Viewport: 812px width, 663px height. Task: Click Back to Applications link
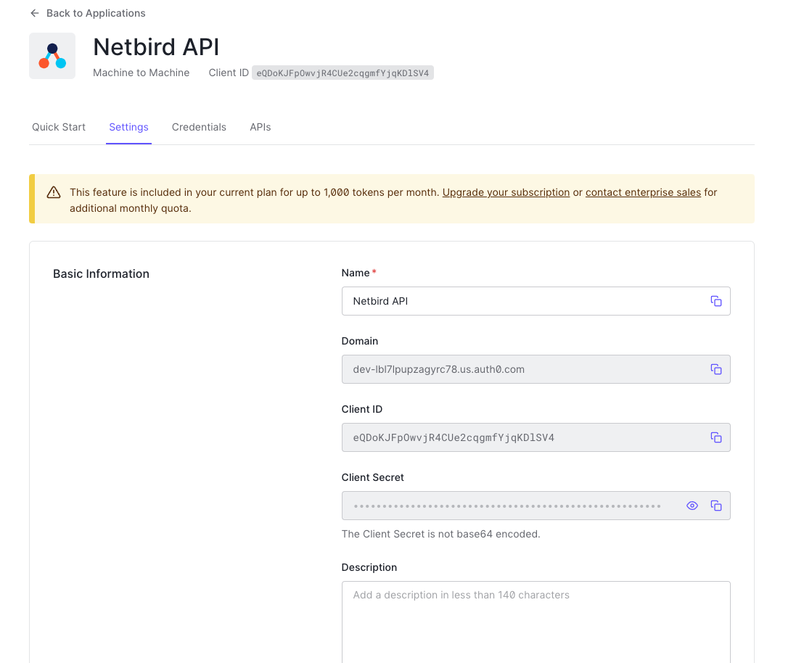click(95, 13)
